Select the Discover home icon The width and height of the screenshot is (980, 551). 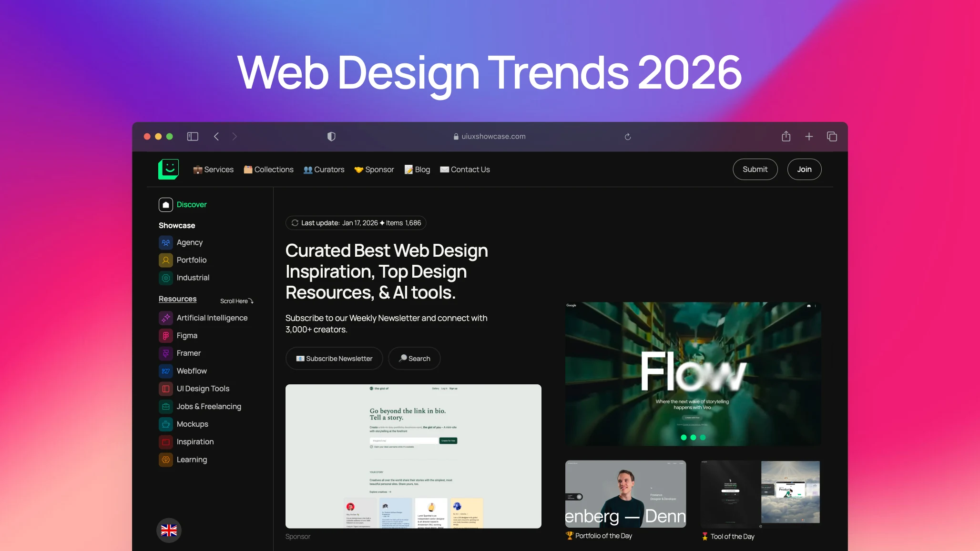[165, 204]
